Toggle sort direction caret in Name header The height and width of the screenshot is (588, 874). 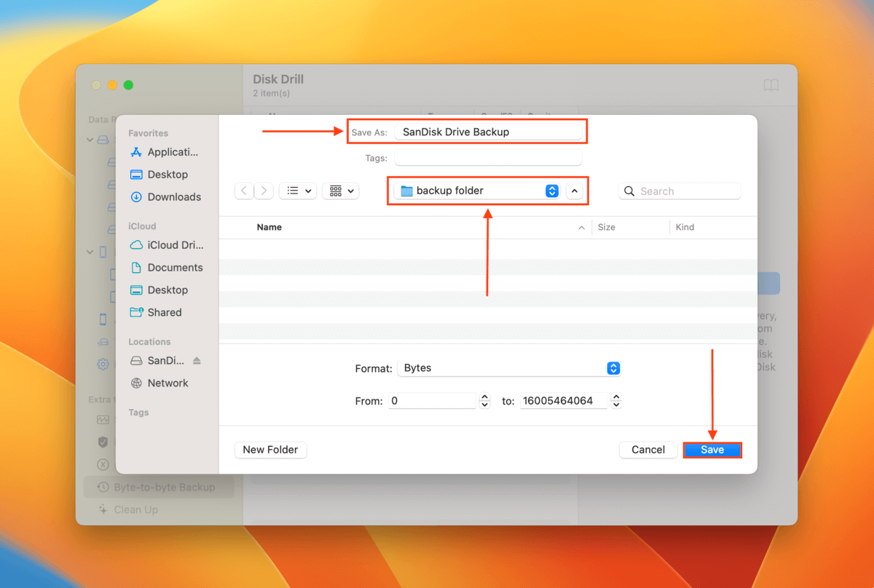[x=581, y=228]
